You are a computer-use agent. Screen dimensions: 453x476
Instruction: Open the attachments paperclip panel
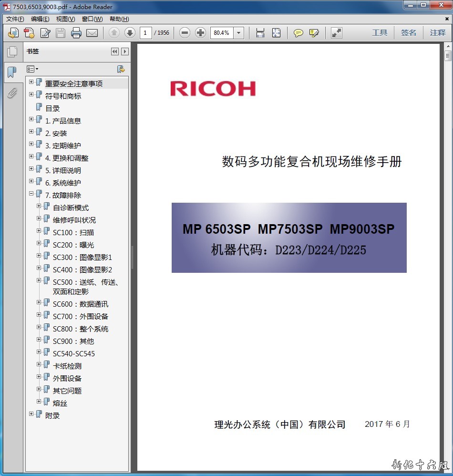click(12, 93)
